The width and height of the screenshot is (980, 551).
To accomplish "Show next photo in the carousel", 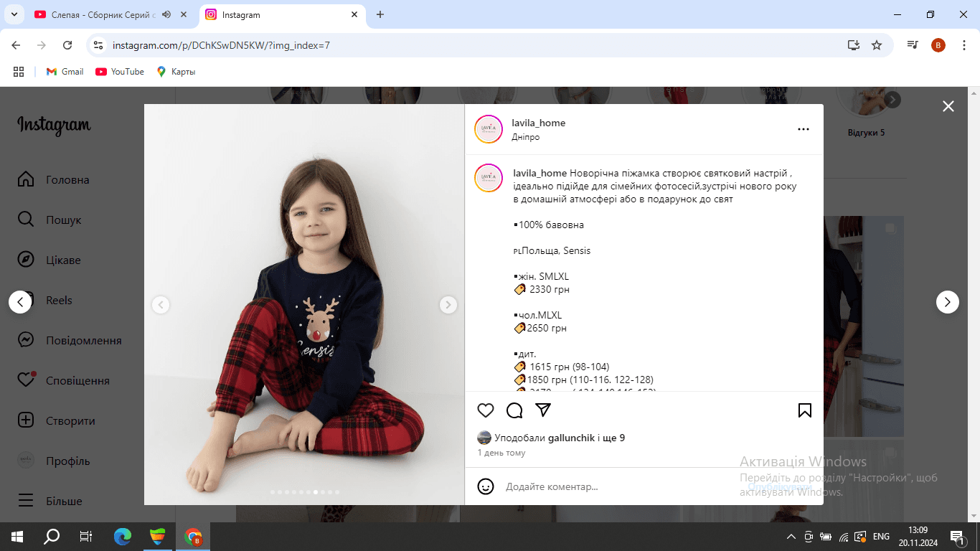I will [x=448, y=305].
